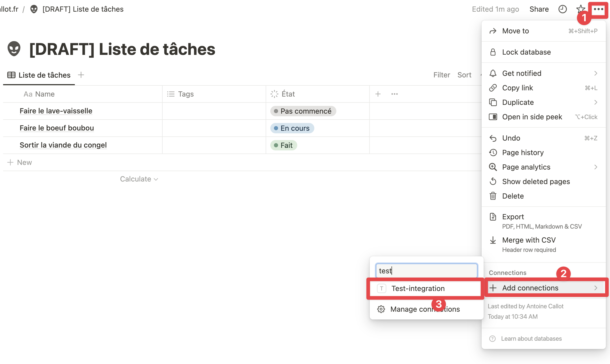The height and width of the screenshot is (364, 610).
Task: Toggle Lock database option
Action: [x=526, y=52]
